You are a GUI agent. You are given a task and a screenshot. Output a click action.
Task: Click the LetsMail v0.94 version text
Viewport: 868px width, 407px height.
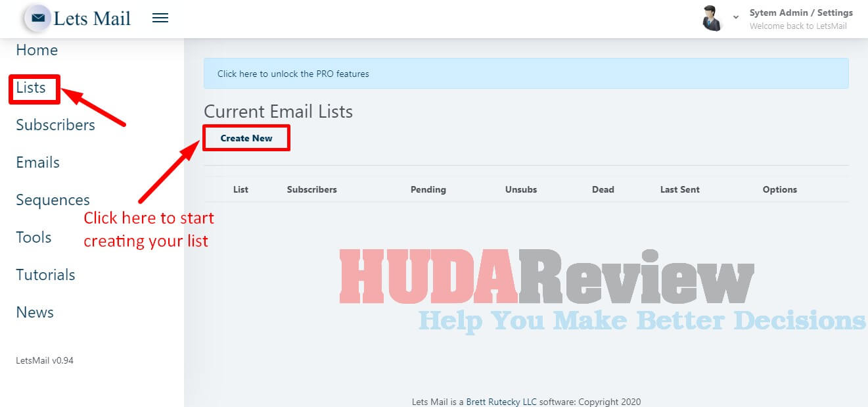pyautogui.click(x=45, y=360)
